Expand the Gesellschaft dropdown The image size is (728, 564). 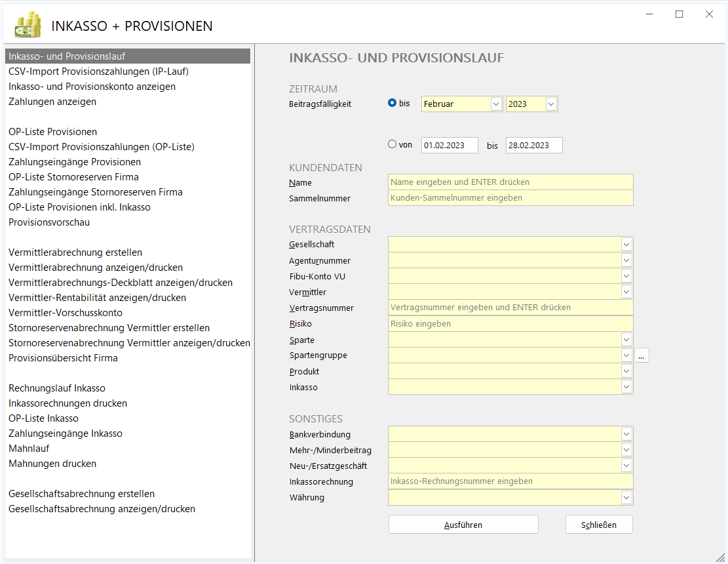point(626,245)
